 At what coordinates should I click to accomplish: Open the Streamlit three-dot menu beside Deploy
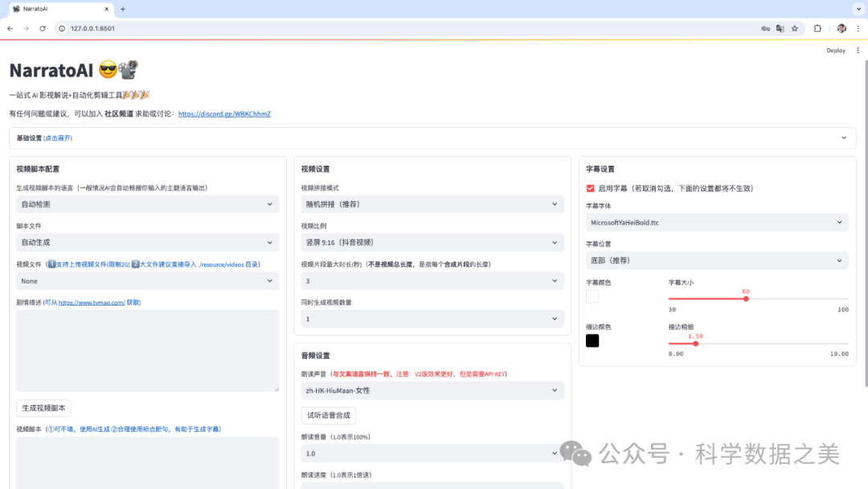pyautogui.click(x=858, y=51)
